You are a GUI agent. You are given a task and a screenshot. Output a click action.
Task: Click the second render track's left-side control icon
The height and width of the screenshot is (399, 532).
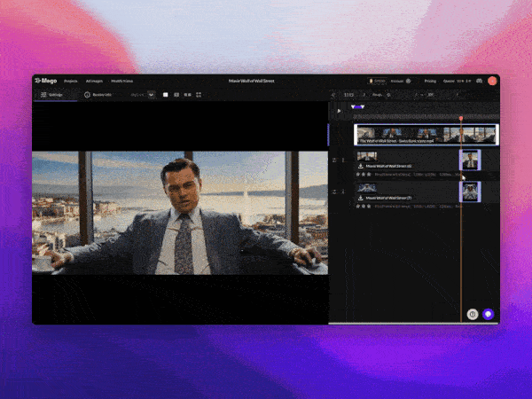pos(334,192)
